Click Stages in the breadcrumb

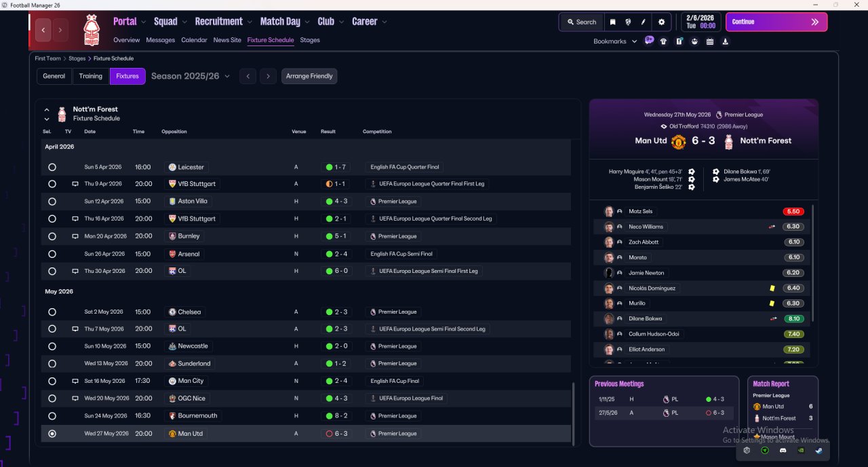77,58
